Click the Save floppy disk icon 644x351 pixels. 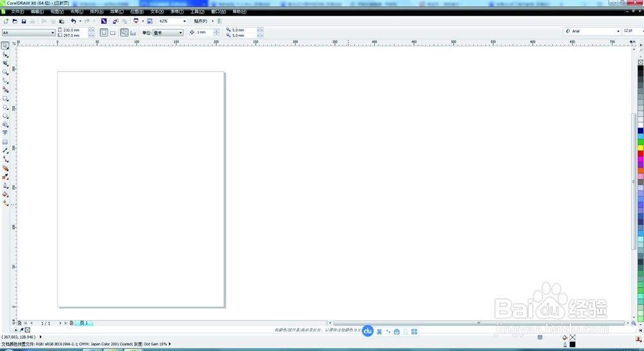point(24,21)
